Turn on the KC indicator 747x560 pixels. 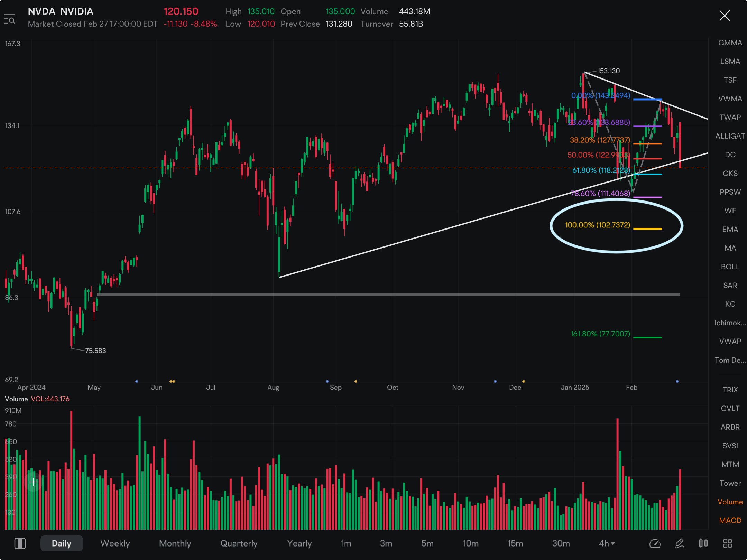(730, 304)
